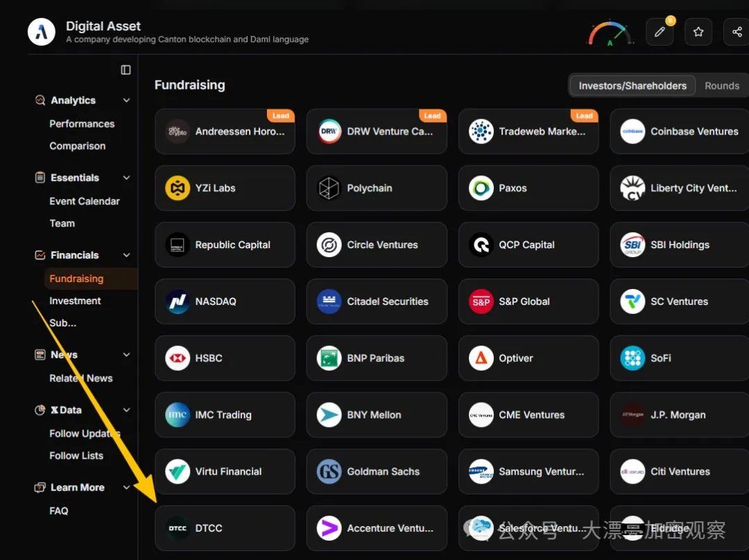Go to Event Calendar
The width and height of the screenshot is (749, 560).
(x=85, y=202)
